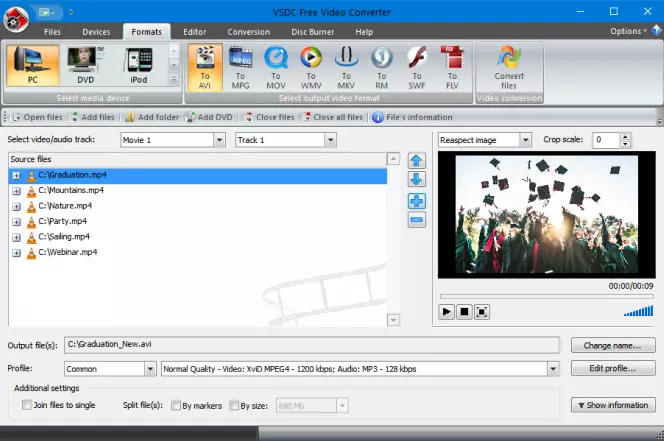664x441 pixels.
Task: Choose the To MPG output format
Action: pyautogui.click(x=241, y=67)
